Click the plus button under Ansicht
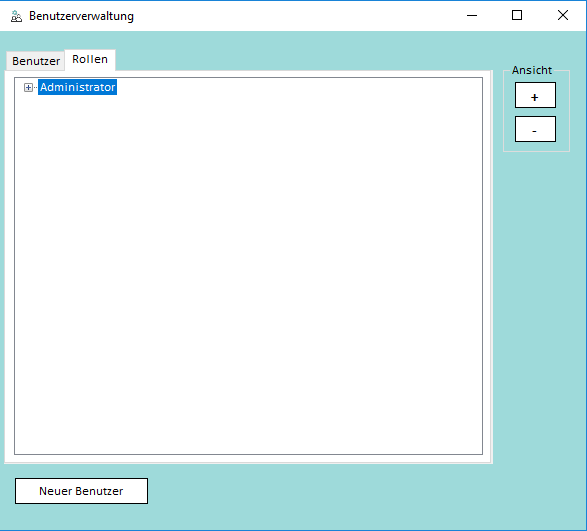The height and width of the screenshot is (531, 587). 535,95
